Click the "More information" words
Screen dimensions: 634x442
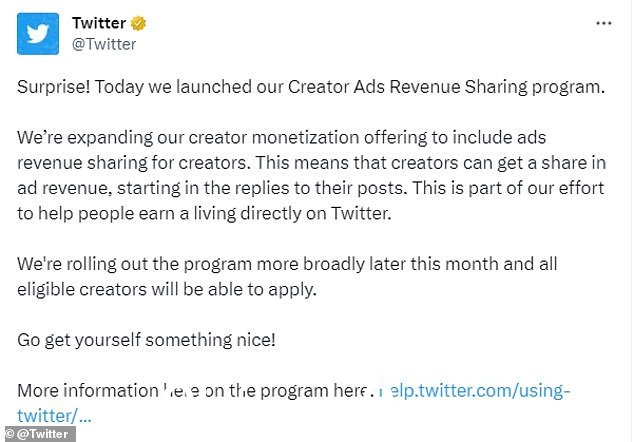(x=88, y=391)
